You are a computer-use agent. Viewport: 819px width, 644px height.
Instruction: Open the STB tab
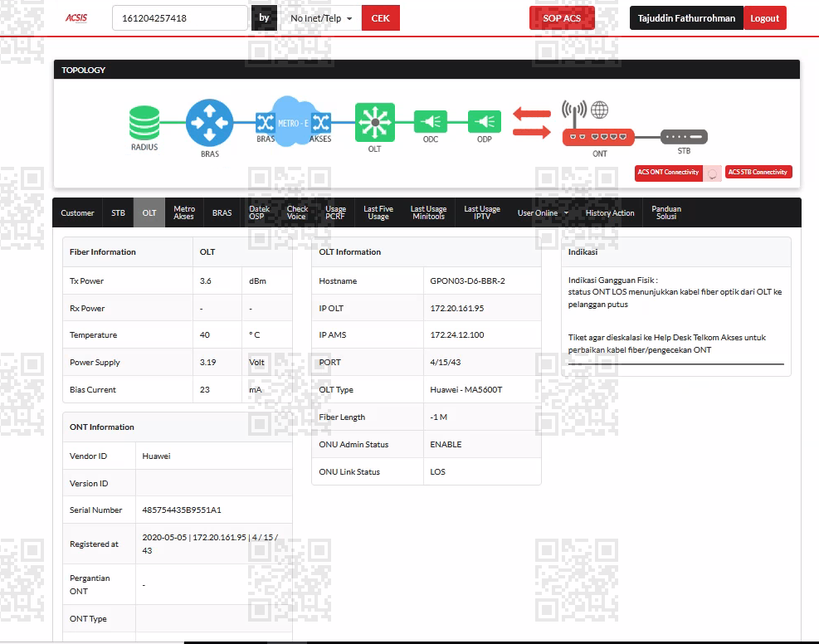118,212
